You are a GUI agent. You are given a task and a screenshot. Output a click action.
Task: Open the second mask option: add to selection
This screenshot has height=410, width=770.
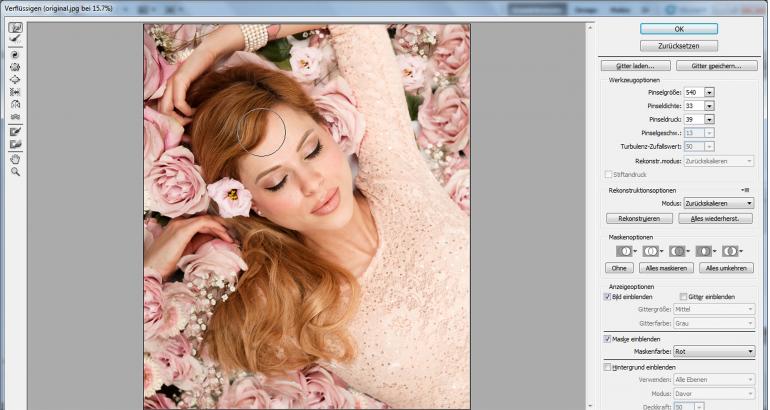click(653, 251)
